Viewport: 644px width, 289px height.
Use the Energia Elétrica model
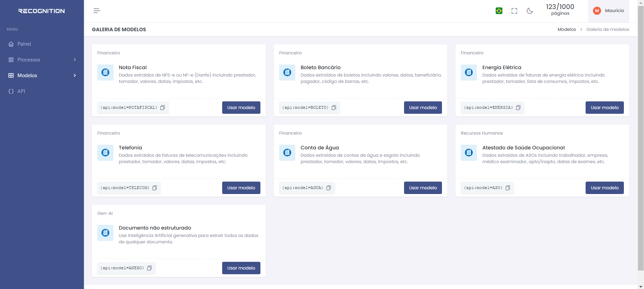click(x=605, y=108)
